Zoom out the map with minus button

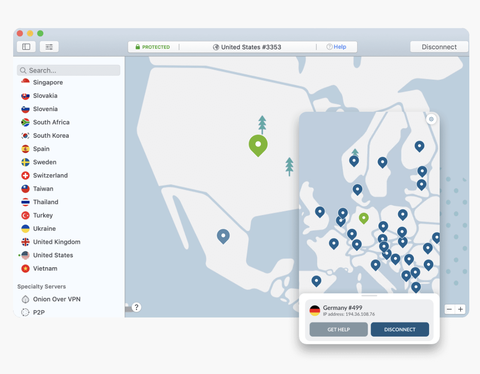coord(449,309)
